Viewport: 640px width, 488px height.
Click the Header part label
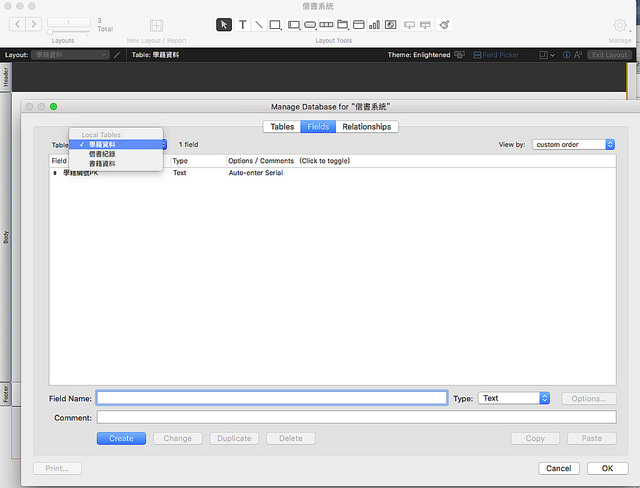click(6, 78)
